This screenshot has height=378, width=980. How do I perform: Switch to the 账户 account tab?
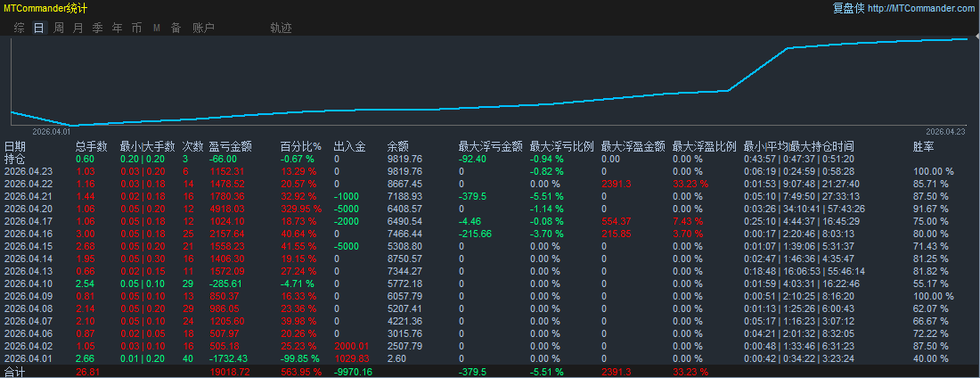pyautogui.click(x=204, y=28)
